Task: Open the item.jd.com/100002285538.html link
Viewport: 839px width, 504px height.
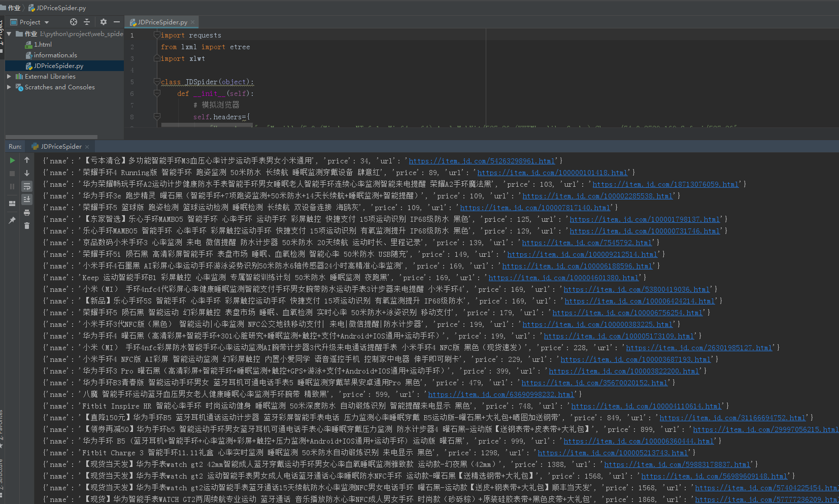Action: pos(597,196)
